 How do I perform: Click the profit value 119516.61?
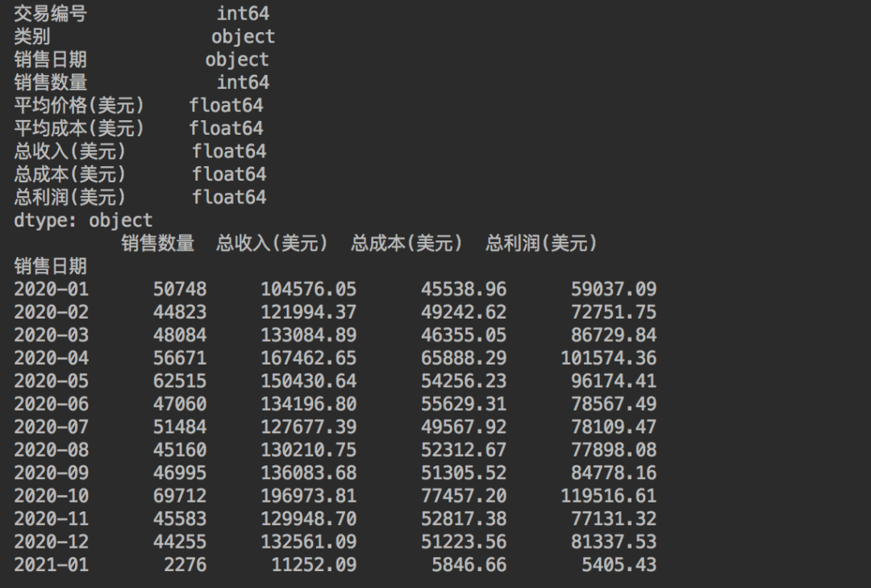(x=609, y=496)
